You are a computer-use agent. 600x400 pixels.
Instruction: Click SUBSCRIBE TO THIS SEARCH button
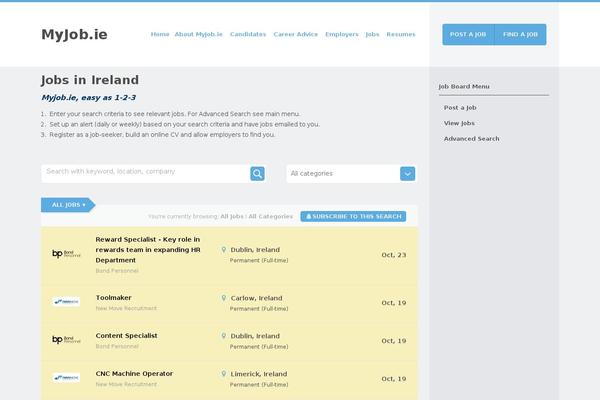(353, 216)
